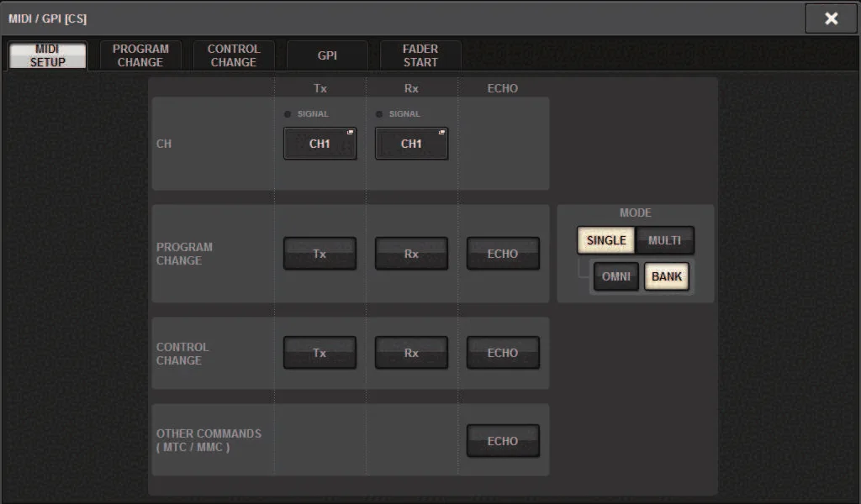This screenshot has width=861, height=504.
Task: Open the FADER START tab
Action: coord(420,55)
